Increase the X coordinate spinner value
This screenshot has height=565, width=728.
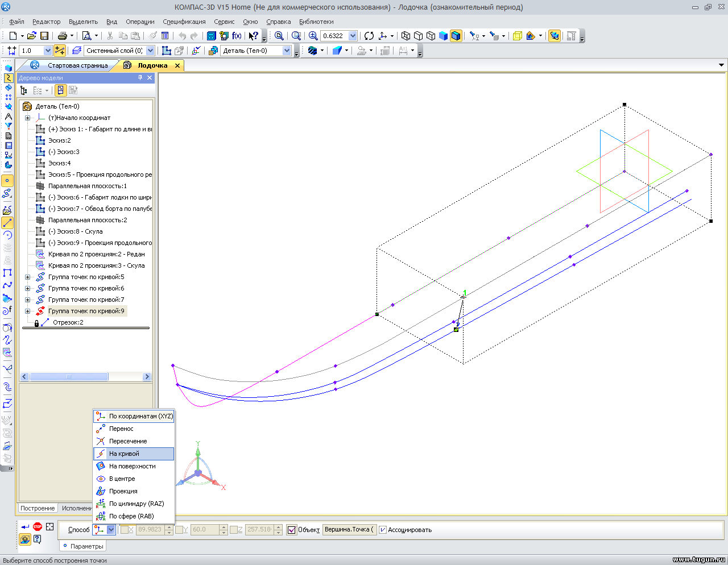pos(169,527)
